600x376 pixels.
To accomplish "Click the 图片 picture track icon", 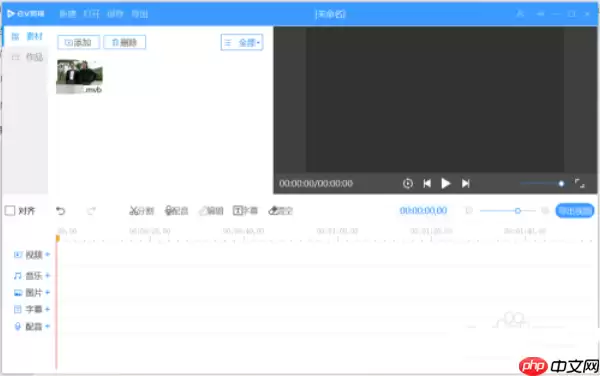I will (18, 293).
